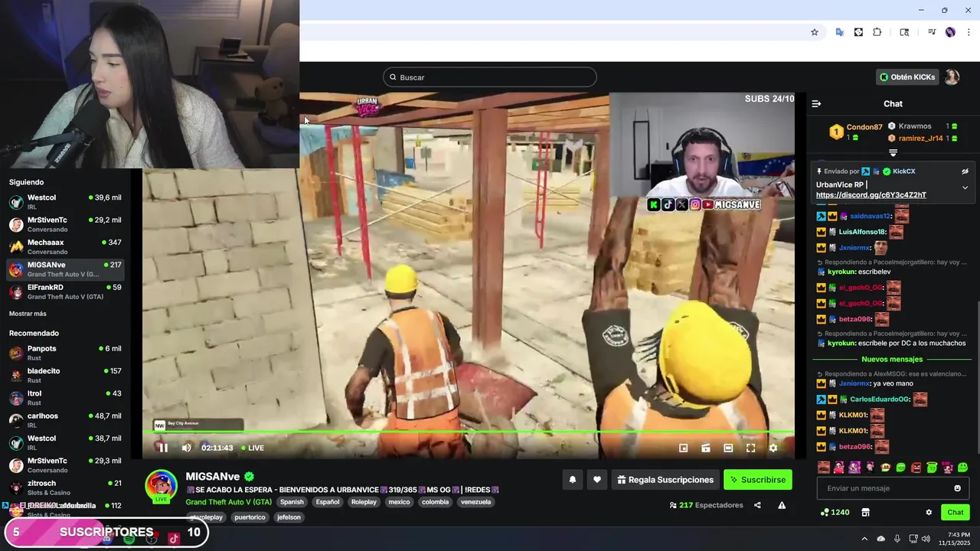Select the Spanish tag

click(x=292, y=502)
